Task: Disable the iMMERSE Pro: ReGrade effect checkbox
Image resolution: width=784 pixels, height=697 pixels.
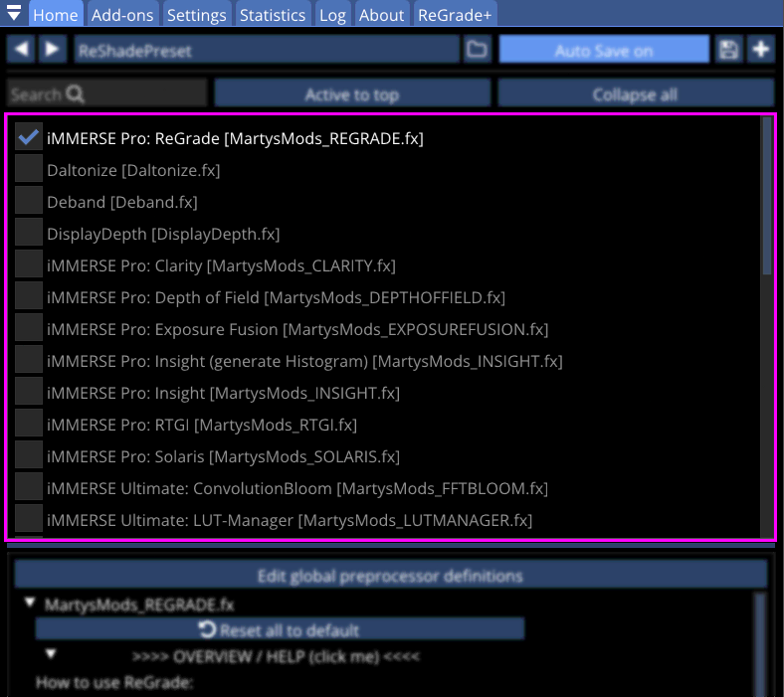Action: [x=29, y=136]
